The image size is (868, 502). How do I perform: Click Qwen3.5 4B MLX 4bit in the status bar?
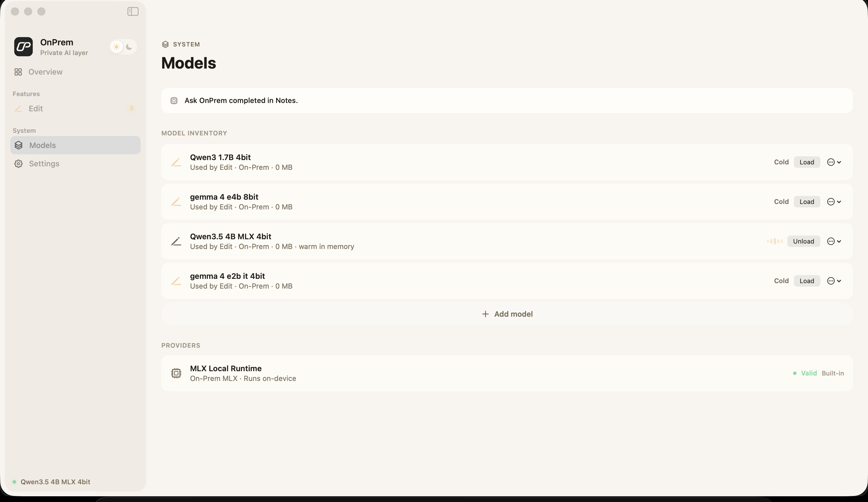[x=55, y=482]
